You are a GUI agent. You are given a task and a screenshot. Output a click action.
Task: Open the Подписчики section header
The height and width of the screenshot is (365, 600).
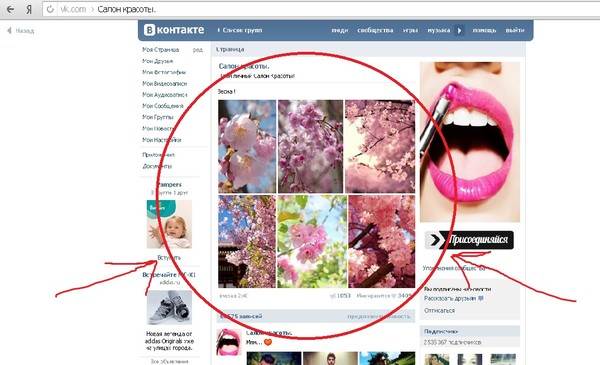pyautogui.click(x=470, y=331)
